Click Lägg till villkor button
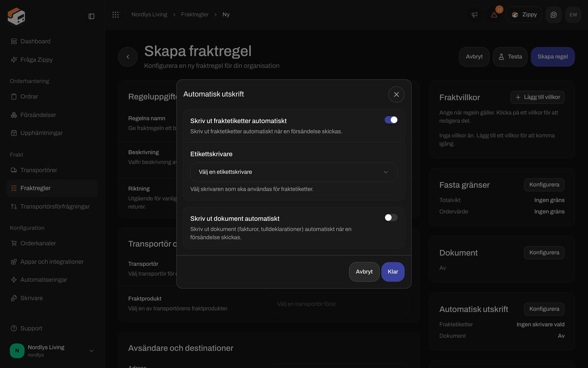The image size is (588, 368). coord(537,97)
